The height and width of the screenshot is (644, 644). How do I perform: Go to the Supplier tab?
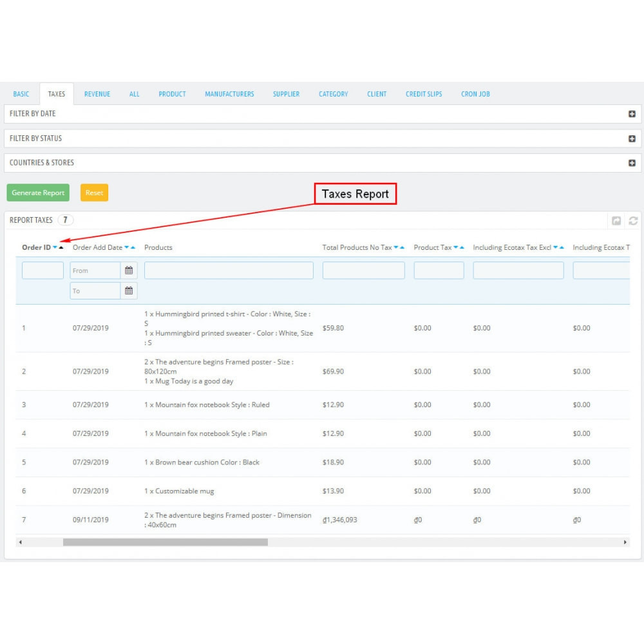click(287, 94)
